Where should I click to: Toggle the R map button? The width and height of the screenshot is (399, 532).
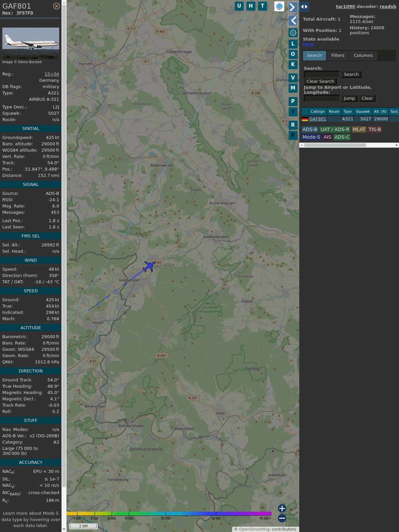pyautogui.click(x=293, y=125)
